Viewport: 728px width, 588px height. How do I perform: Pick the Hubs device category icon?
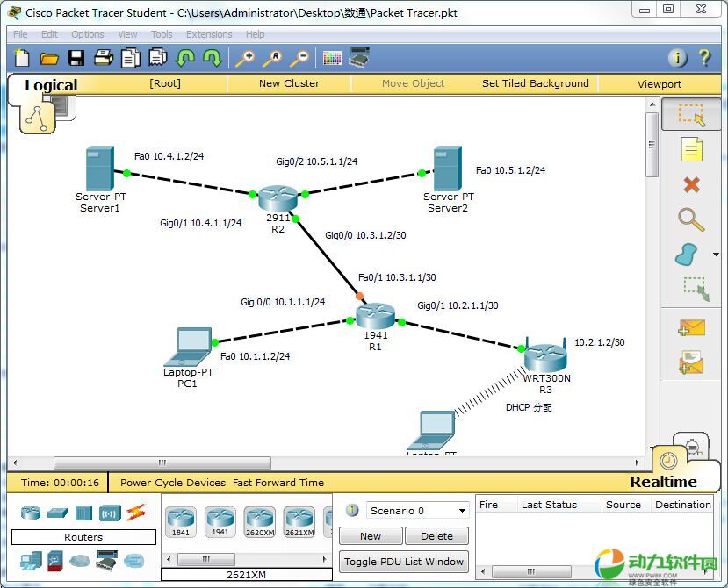coord(83,513)
